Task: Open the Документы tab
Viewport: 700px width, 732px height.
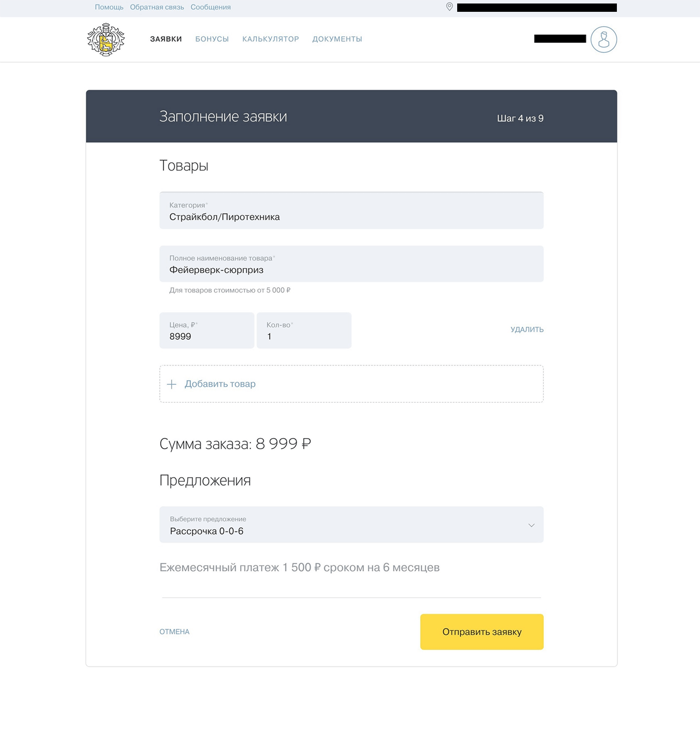Action: point(337,39)
